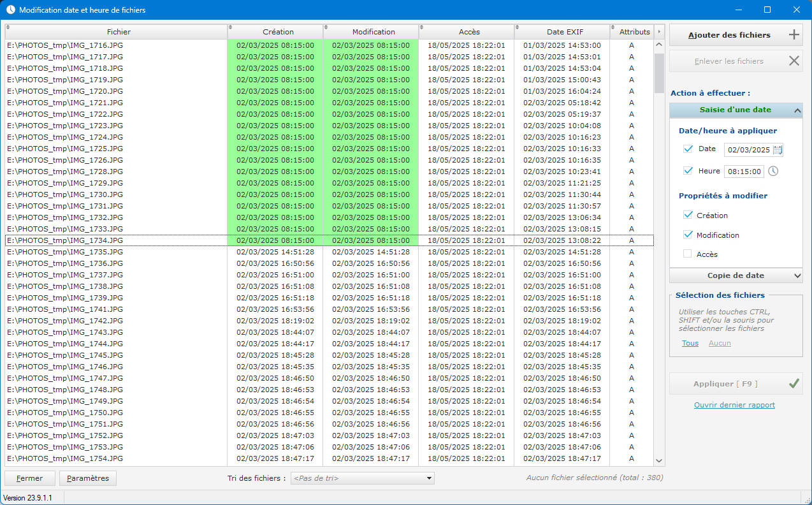Collapse the Saisie d'une date section

point(736,110)
